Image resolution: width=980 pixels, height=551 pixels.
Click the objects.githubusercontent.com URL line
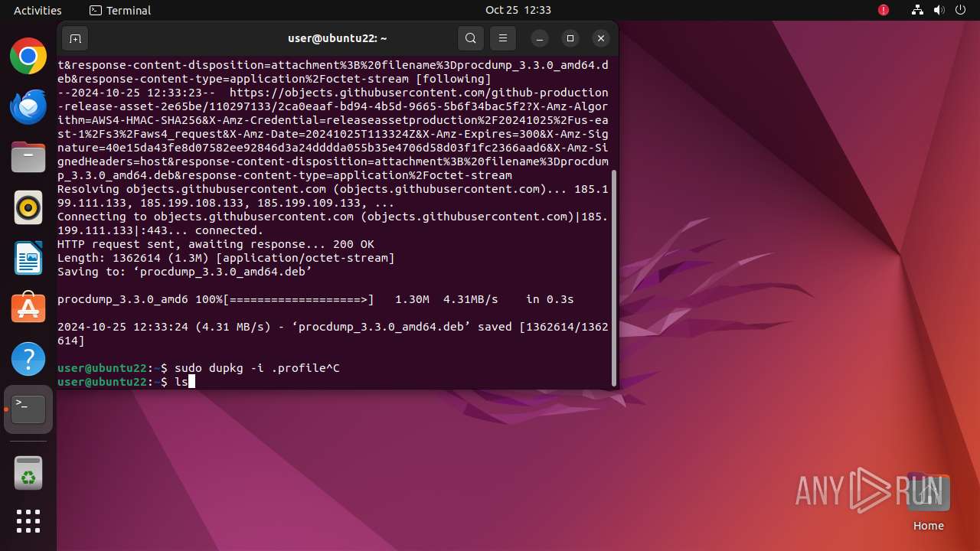tap(333, 134)
